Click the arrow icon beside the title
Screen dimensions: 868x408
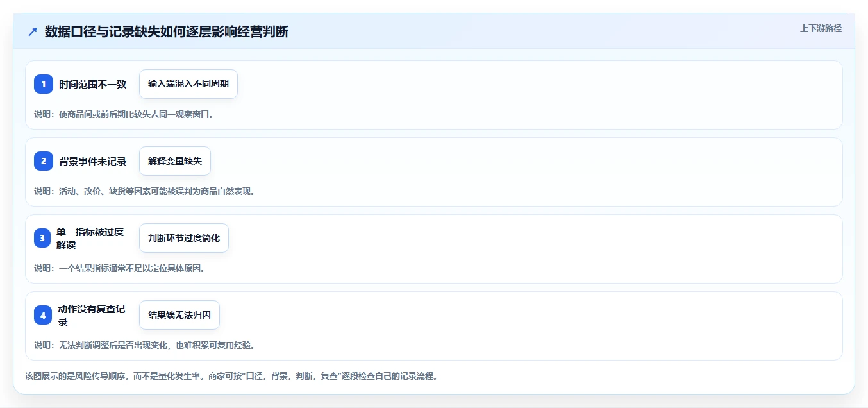pyautogui.click(x=33, y=31)
